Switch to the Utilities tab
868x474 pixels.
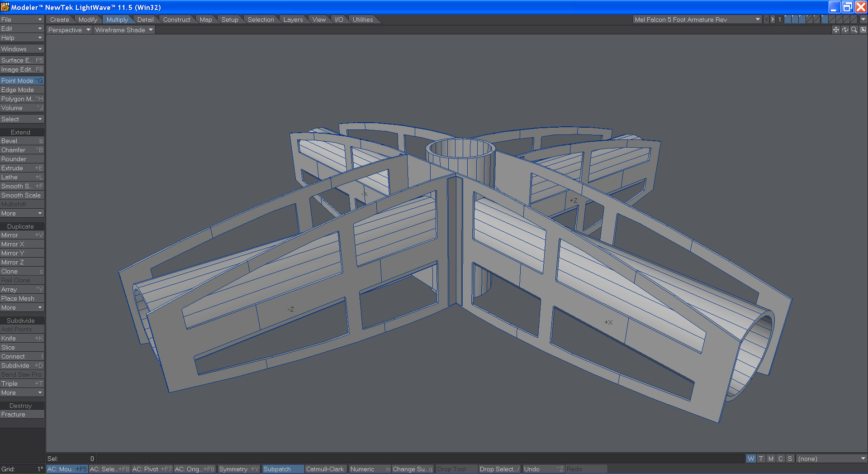coord(363,19)
